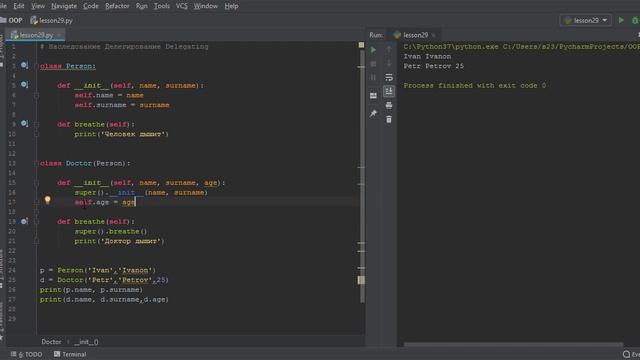This screenshot has height=360, width=640.
Task: Click the trash Clear All icon in Run panel
Action: pos(389,119)
